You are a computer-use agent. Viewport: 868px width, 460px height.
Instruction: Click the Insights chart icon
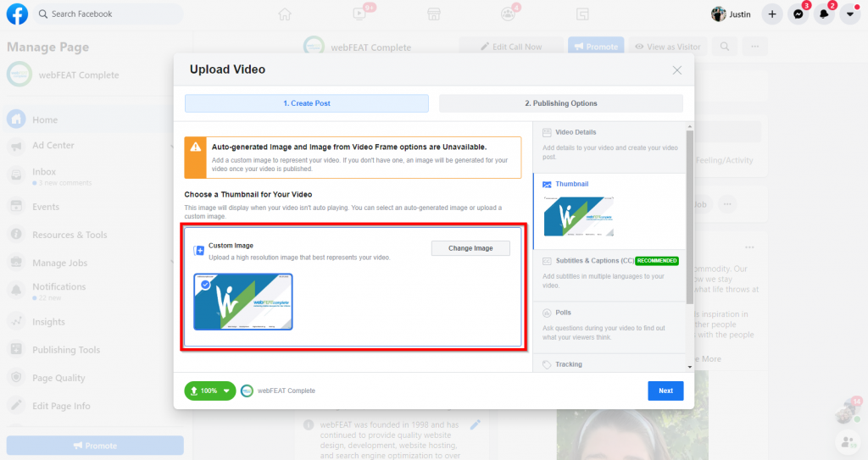pyautogui.click(x=17, y=322)
